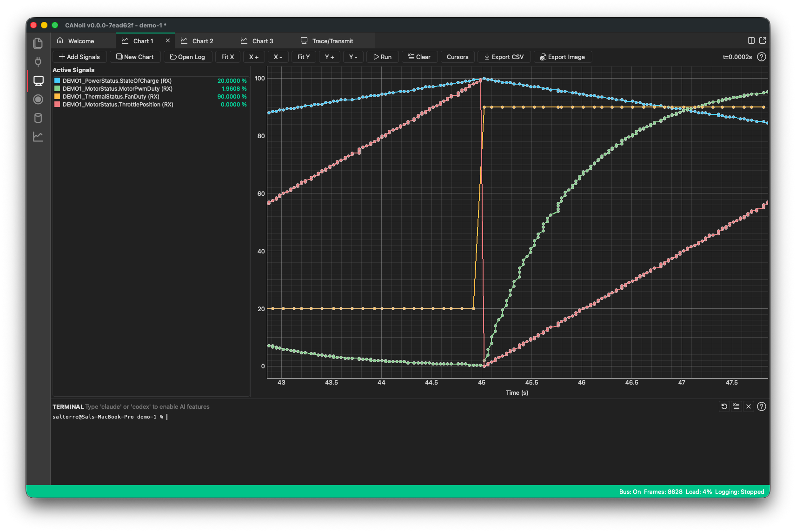
Task: Switch to the Chart 2 tab
Action: 203,41
